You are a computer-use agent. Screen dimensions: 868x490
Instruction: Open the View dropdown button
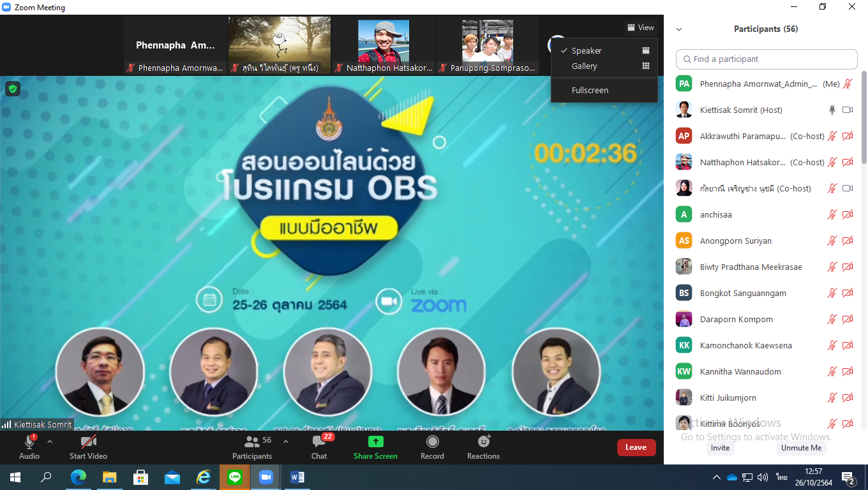click(x=640, y=27)
